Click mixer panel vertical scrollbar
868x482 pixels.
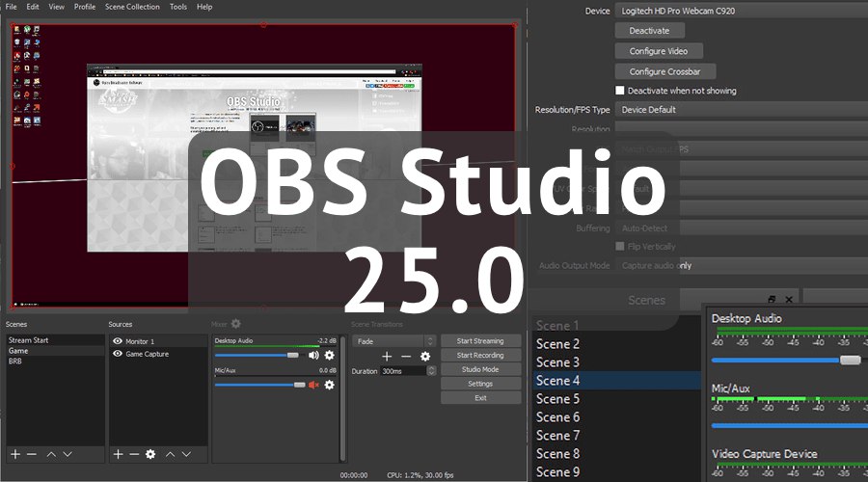coord(343,398)
